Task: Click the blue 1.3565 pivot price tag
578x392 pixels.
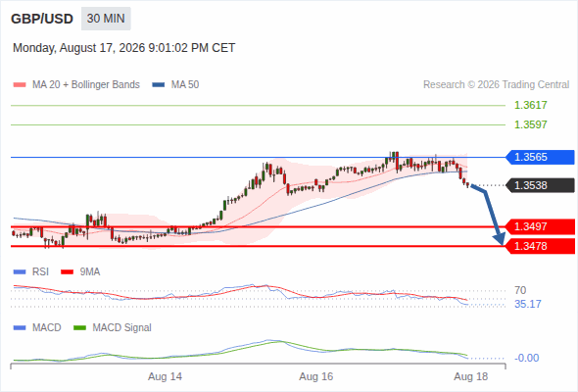Action: point(540,157)
